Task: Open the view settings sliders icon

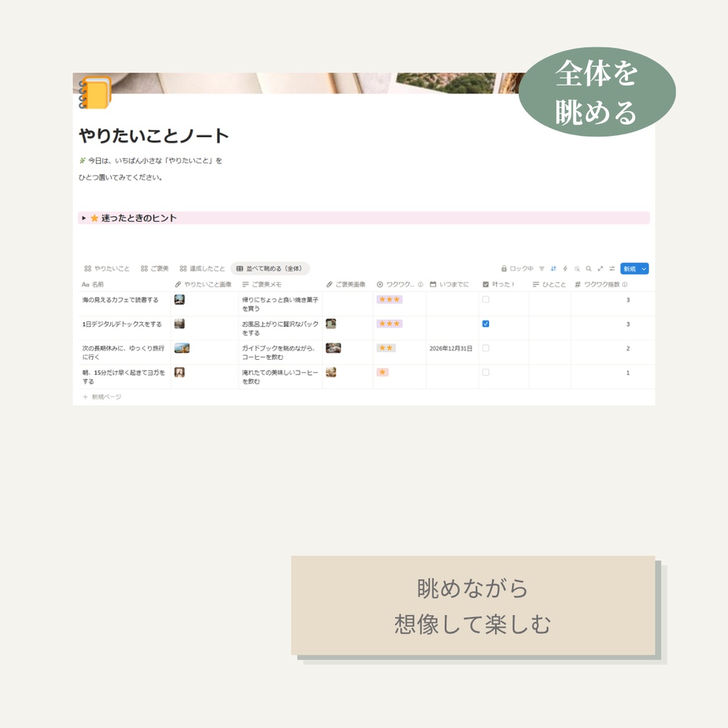Action: click(x=612, y=268)
